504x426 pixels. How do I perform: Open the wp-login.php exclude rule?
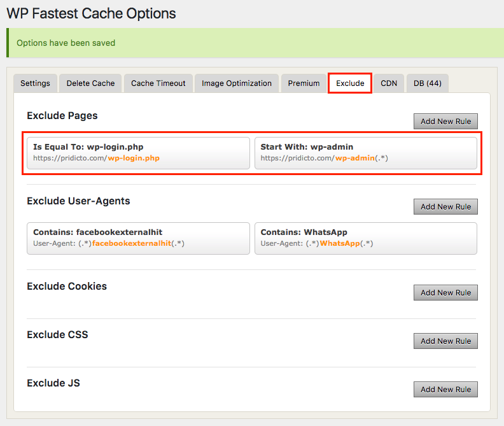point(138,153)
